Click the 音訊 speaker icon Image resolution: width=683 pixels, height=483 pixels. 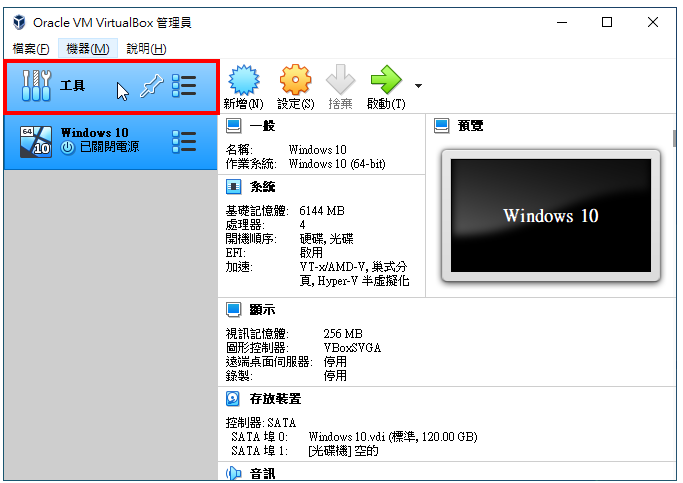[x=234, y=473]
